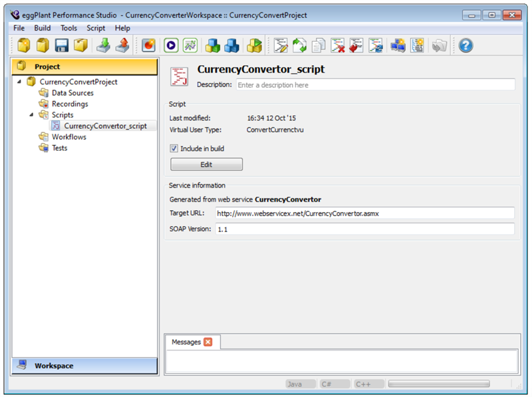Toggle the Include in build checkbox
The width and height of the screenshot is (532, 397).
pos(174,148)
